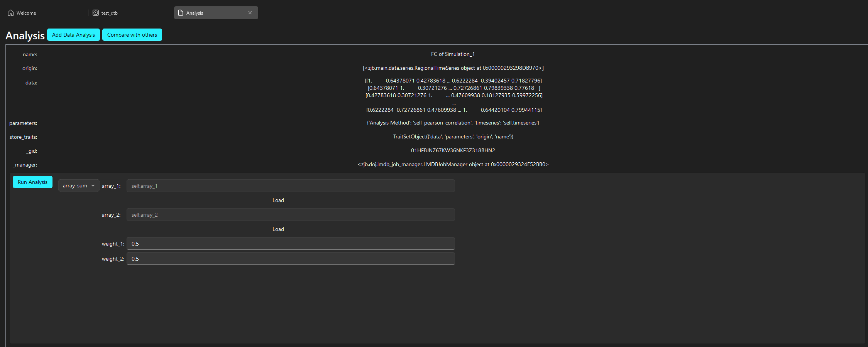The height and width of the screenshot is (347, 868).
Task: Click the home icon on Welcome tab
Action: click(11, 13)
